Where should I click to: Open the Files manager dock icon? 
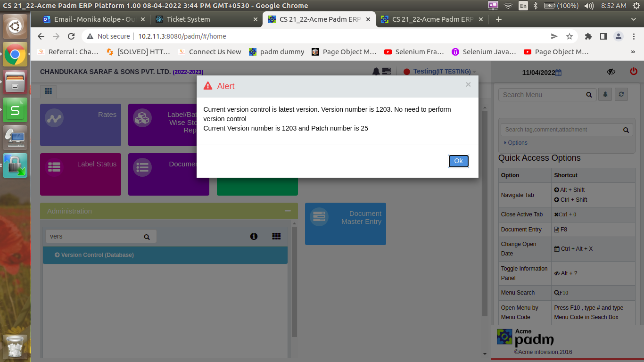15,82
